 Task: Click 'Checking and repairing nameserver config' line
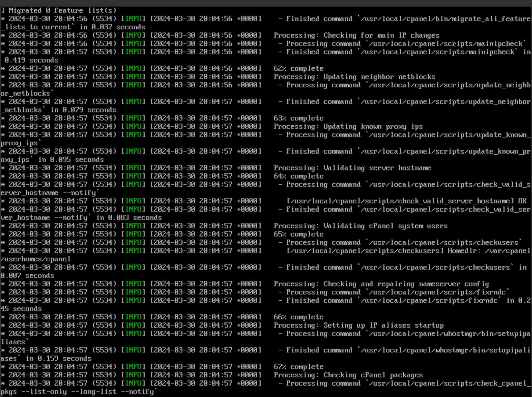point(406,284)
